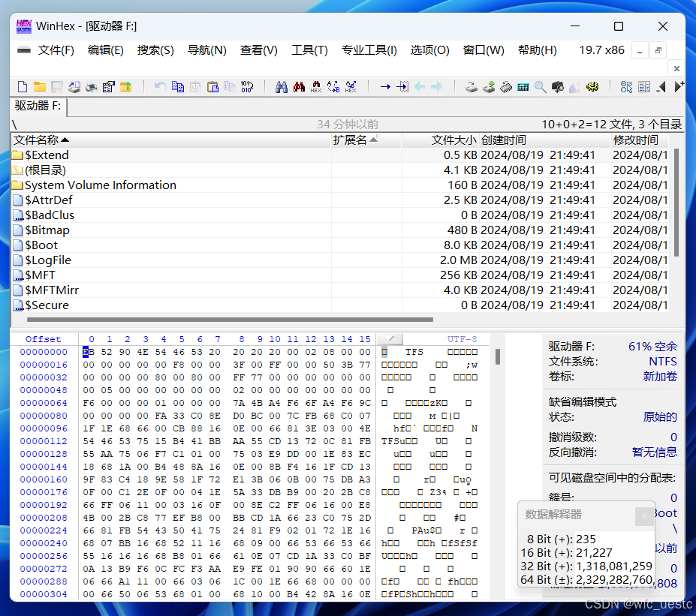Click the Open disk icon
Viewport: 696px width, 616px height.
472,87
